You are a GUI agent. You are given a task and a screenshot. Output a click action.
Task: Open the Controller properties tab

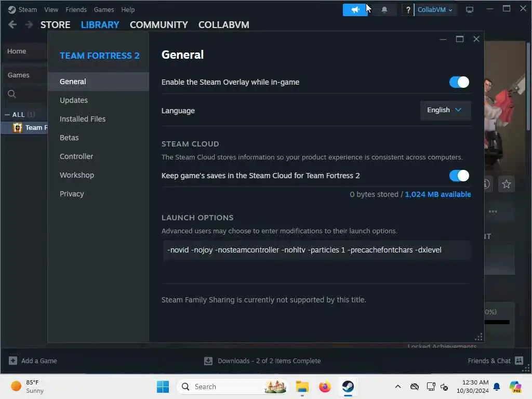point(98,156)
